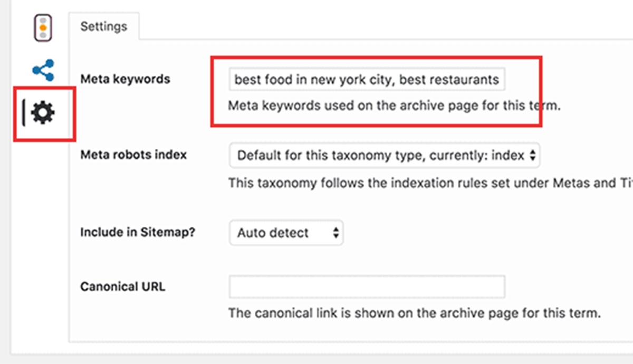The width and height of the screenshot is (633, 364).
Task: Click the 'canonical link is shown' description text
Action: tap(414, 313)
